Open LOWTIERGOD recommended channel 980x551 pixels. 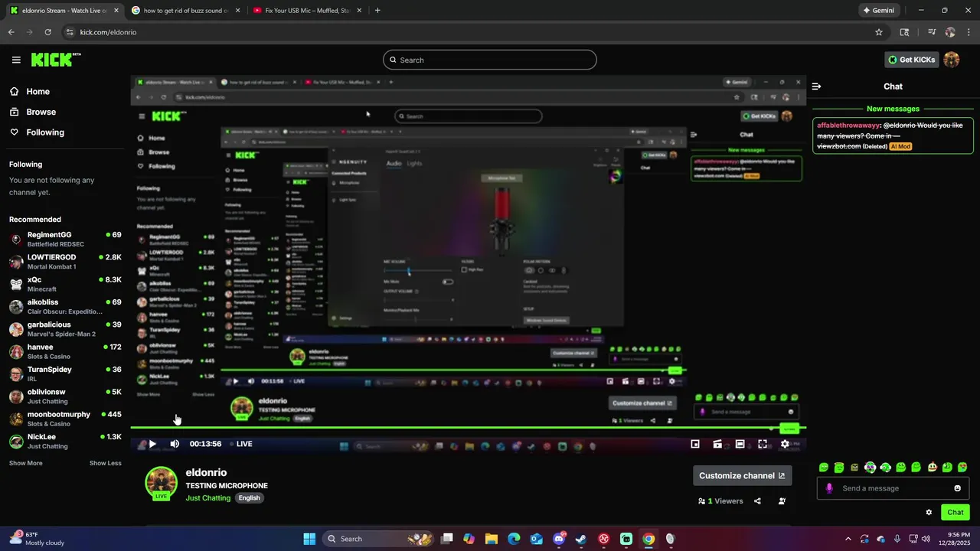(65, 262)
